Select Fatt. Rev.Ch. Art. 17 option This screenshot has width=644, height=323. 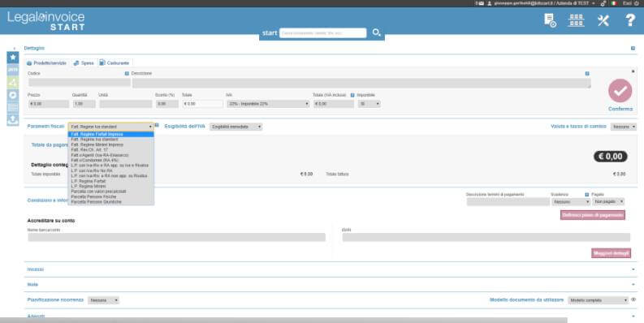coord(111,150)
